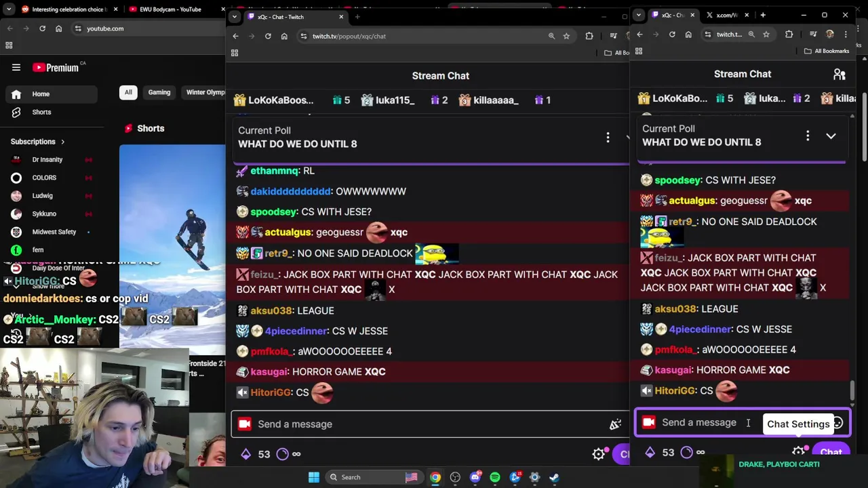Viewport: 868px width, 488px height.
Task: Click celebration icon in middle chat input
Action: 615,424
